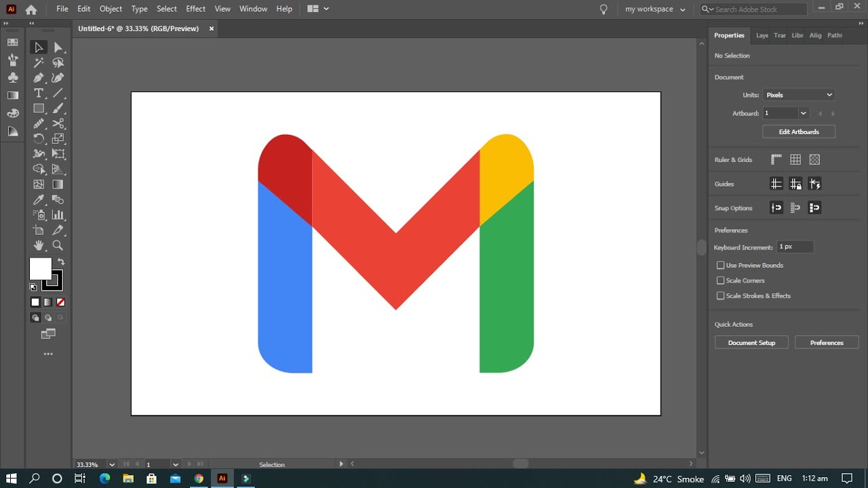Select the Rotate tool
Viewport: 868px width, 488px height.
click(39, 139)
